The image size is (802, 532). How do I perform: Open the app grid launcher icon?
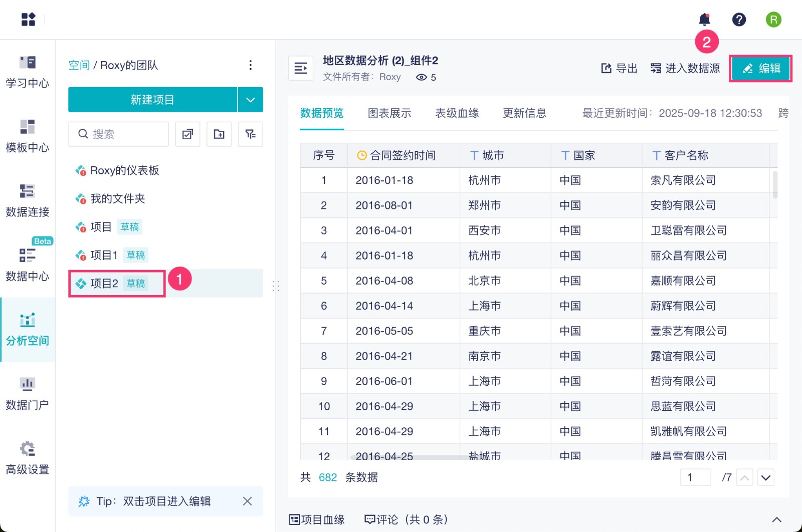tap(28, 20)
